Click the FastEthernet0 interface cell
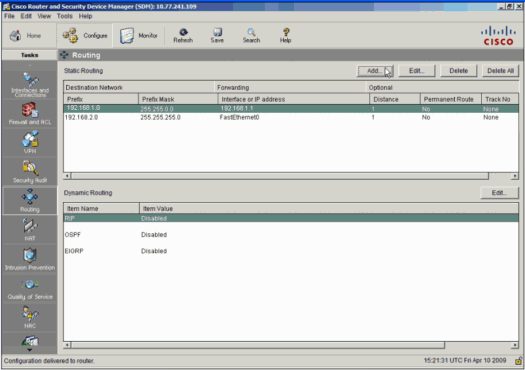 click(x=239, y=117)
